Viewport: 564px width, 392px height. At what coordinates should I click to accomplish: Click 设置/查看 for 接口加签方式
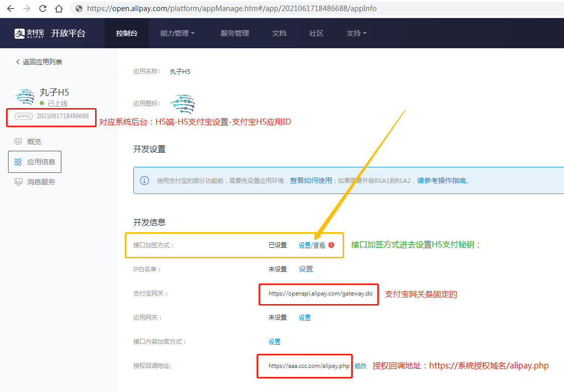click(312, 245)
